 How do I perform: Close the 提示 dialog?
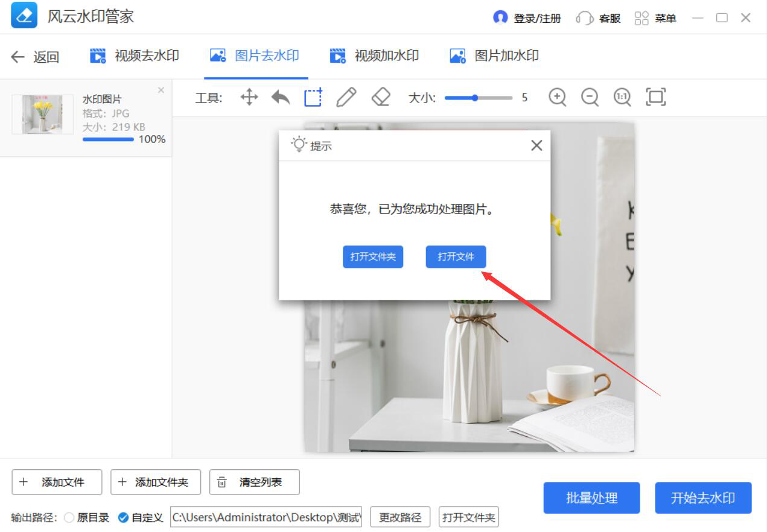pos(536,145)
